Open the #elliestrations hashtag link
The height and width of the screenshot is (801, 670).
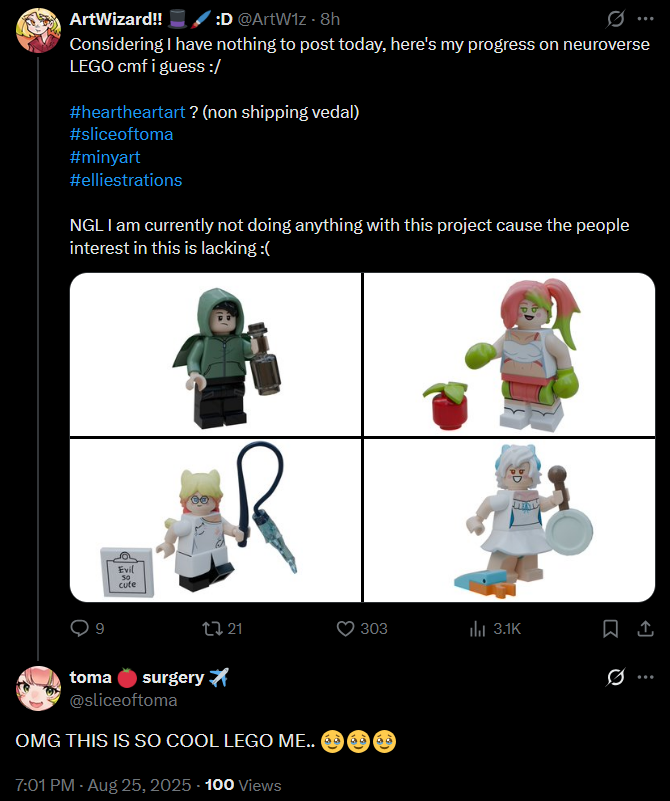coord(126,180)
